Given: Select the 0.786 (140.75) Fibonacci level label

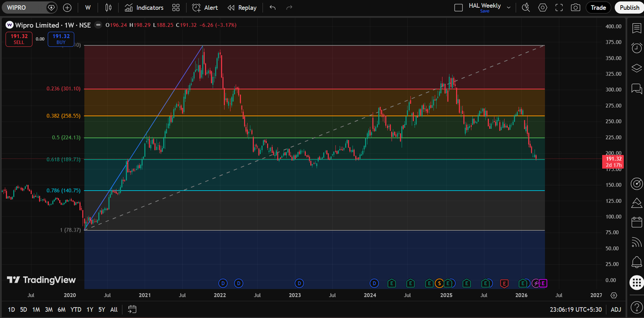Looking at the screenshot, I should (x=63, y=190).
